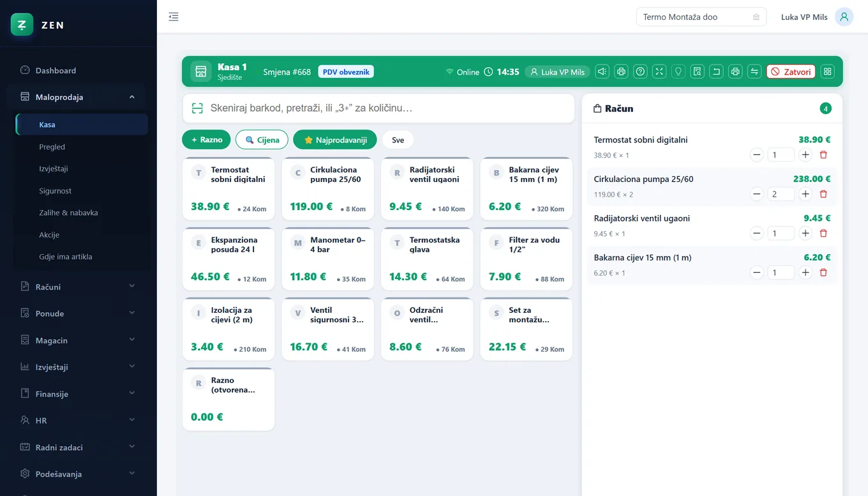Edit quantity field of Radijatorski ventil ugaoni
The height and width of the screenshot is (496, 868).
tap(781, 234)
